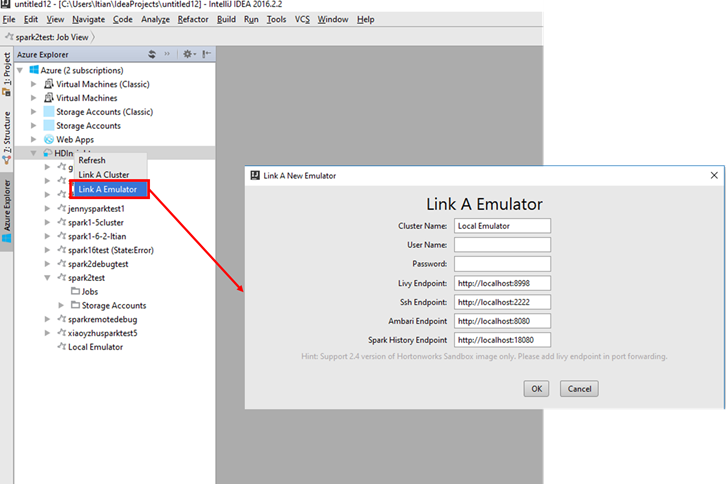
Task: Click the refresh icon in Azure Explorer header
Action: click(152, 54)
